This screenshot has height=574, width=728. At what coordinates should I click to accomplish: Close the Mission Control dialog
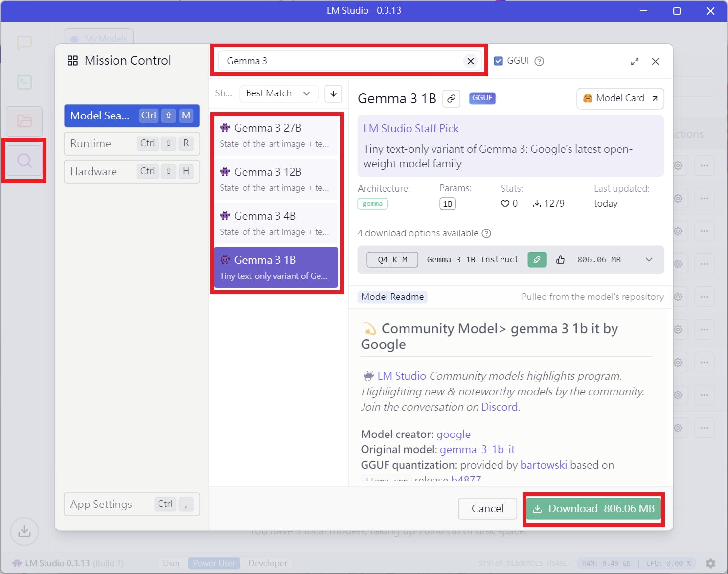pos(656,61)
